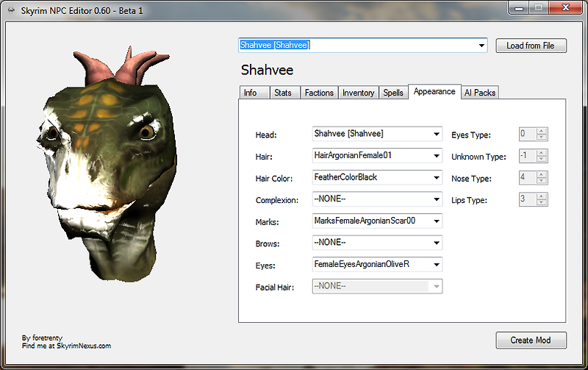
Task: Click the 'Find me at SkyrimNexus.com' text
Action: click(66, 346)
